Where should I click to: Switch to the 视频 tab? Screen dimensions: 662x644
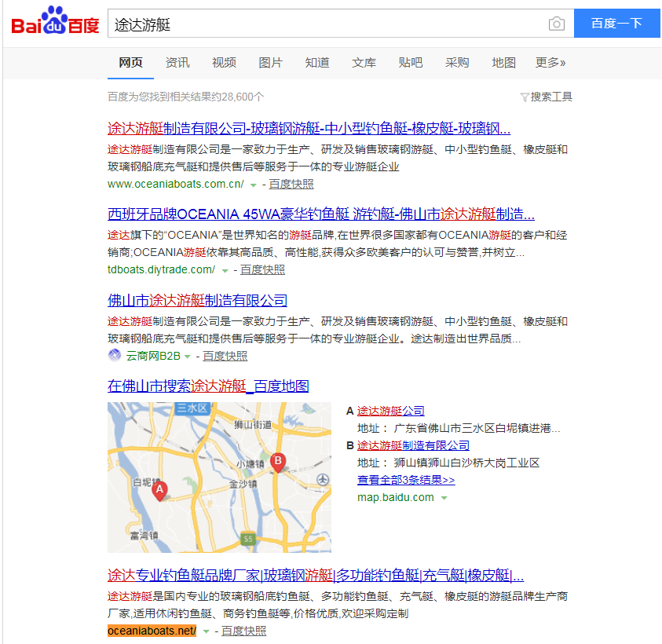pyautogui.click(x=224, y=63)
